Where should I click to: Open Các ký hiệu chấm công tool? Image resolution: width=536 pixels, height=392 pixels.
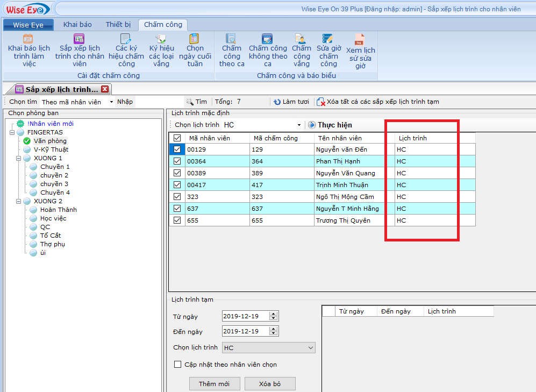click(x=126, y=39)
